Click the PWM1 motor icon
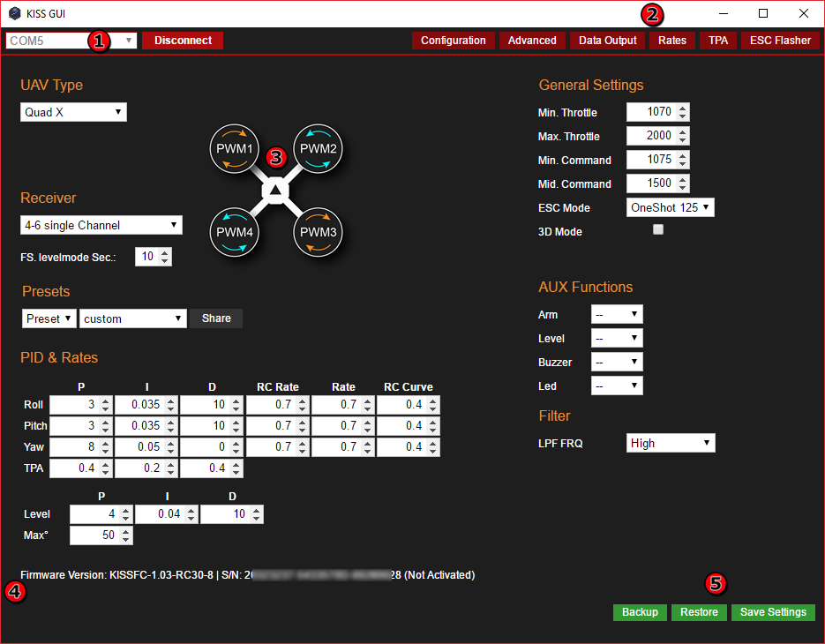 234,148
